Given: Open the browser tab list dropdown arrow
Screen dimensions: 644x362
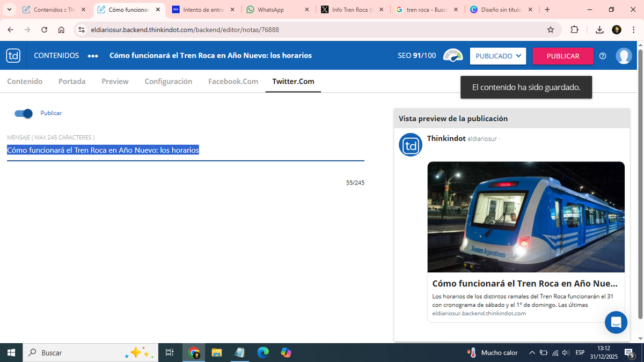Looking at the screenshot, I should pyautogui.click(x=9, y=10).
